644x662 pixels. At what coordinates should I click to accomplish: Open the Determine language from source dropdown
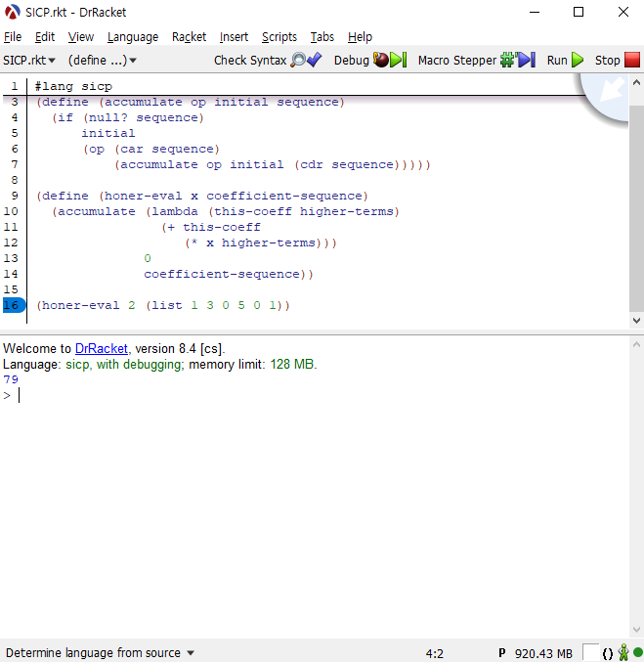point(100,652)
